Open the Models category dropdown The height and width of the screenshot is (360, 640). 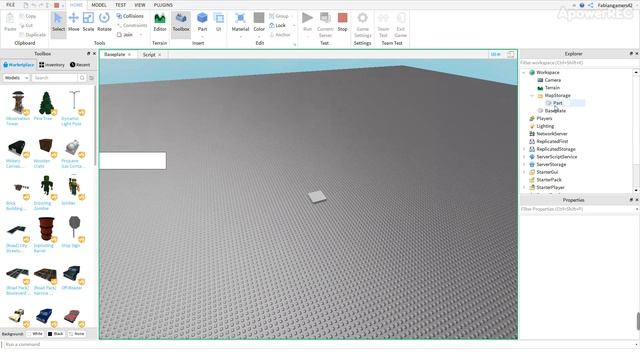coord(16,78)
